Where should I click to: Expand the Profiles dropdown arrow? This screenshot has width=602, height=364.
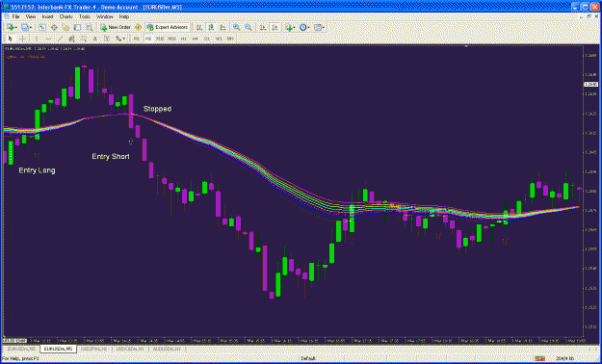pyautogui.click(x=31, y=27)
